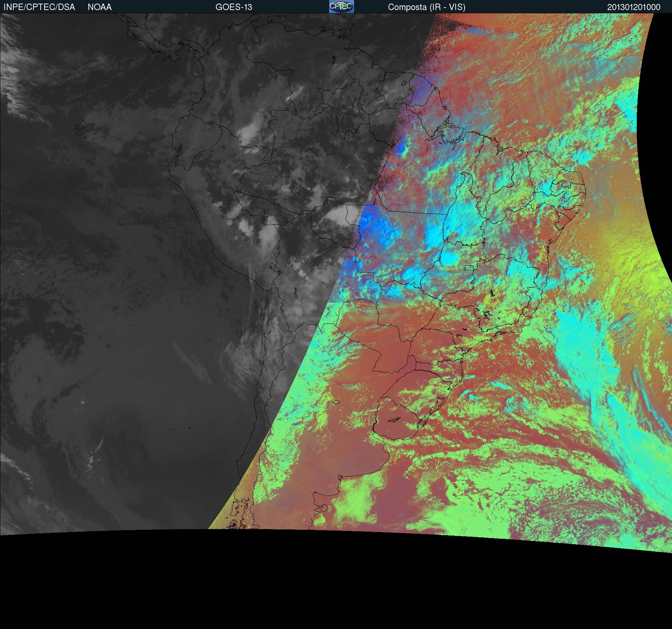Click the GOES-13 satellite name text
Image resolution: width=672 pixels, height=629 pixels.
pos(234,7)
